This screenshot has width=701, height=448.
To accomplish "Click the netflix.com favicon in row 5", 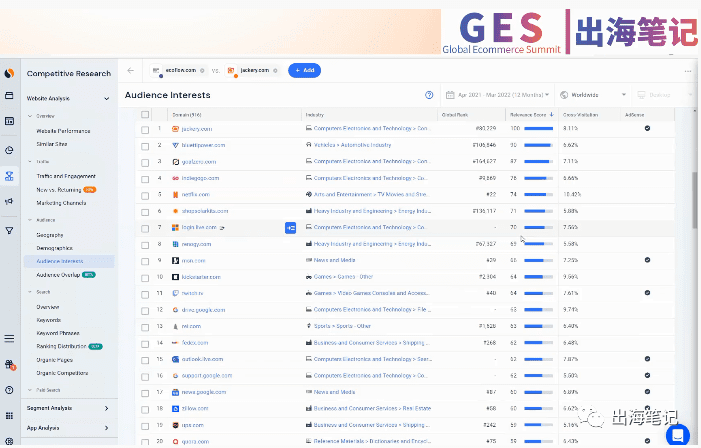I will pos(176,194).
